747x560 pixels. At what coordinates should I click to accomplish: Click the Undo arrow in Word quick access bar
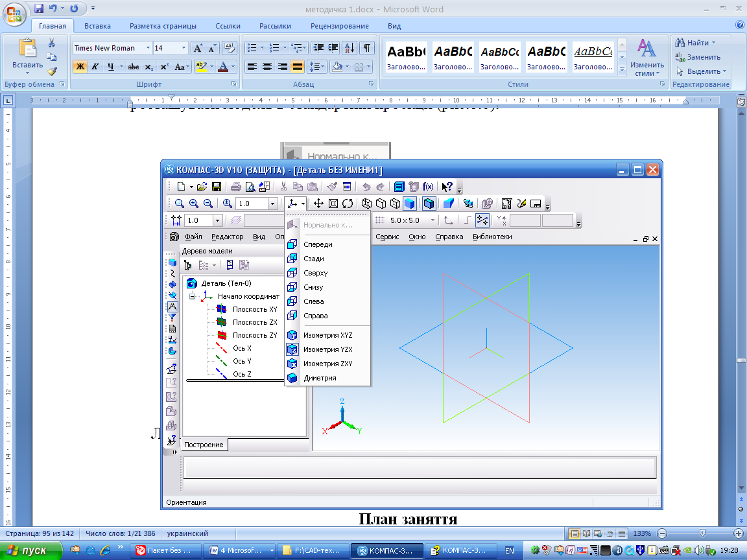tap(53, 8)
